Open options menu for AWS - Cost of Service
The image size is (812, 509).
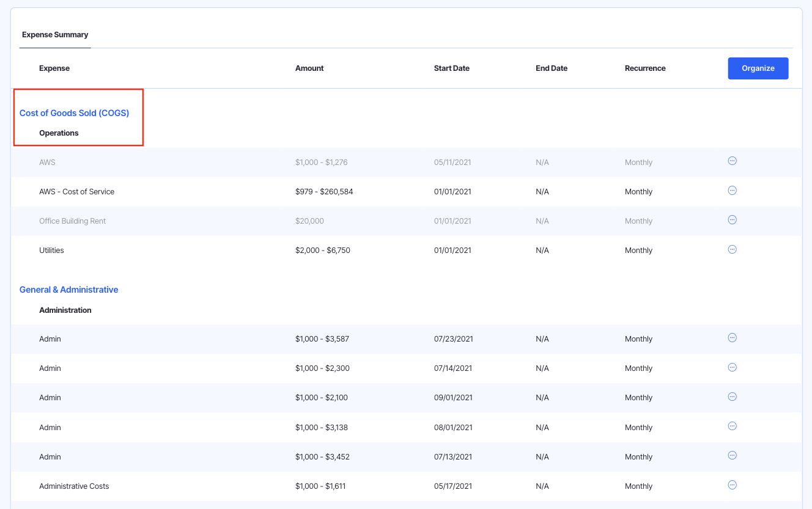(732, 191)
